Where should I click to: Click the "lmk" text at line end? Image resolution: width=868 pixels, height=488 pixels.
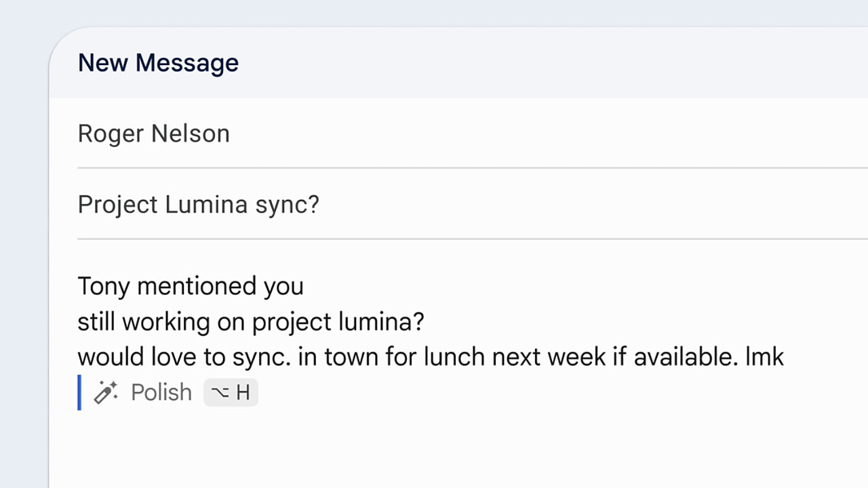764,357
